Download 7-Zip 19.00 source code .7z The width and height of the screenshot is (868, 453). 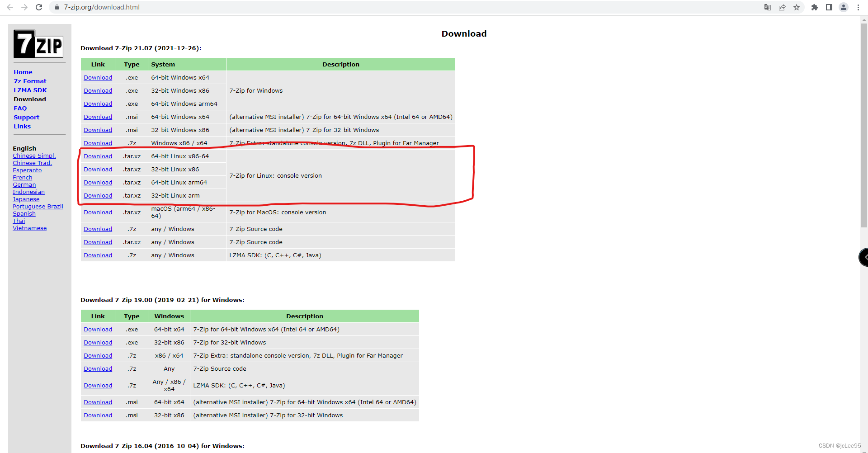click(x=98, y=369)
